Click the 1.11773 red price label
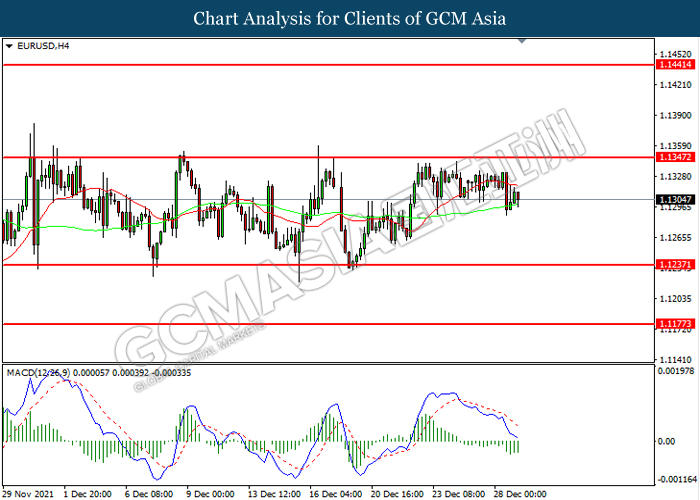Viewport: 700px width, 500px height. pos(676,324)
